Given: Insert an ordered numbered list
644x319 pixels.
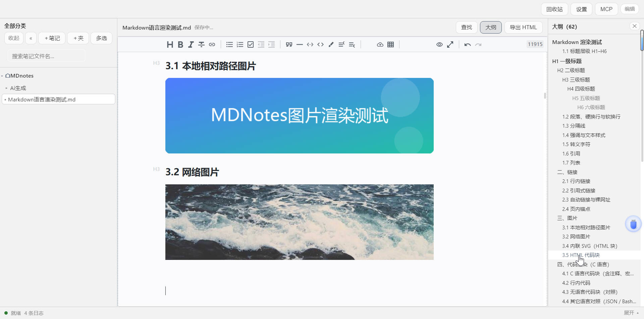Looking at the screenshot, I should (x=240, y=44).
